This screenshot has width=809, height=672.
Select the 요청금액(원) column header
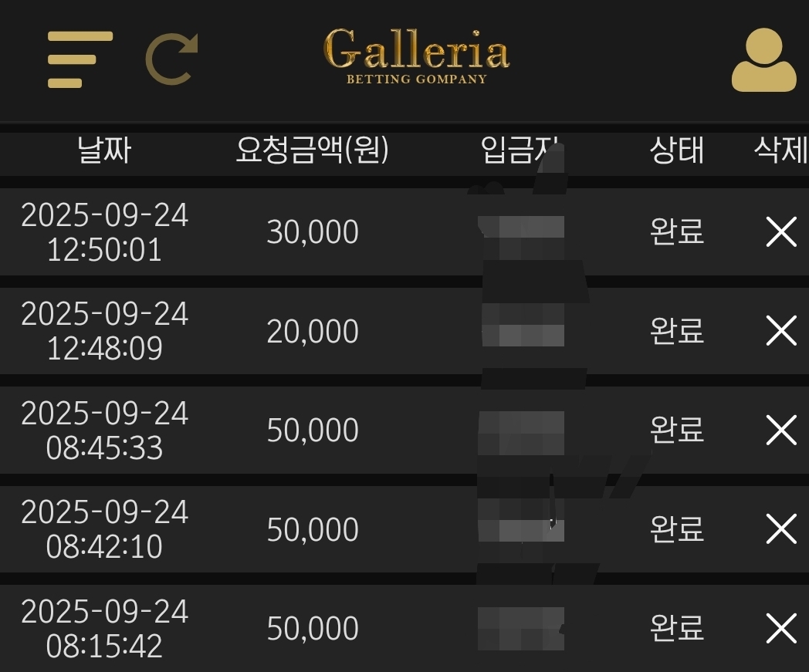click(312, 150)
